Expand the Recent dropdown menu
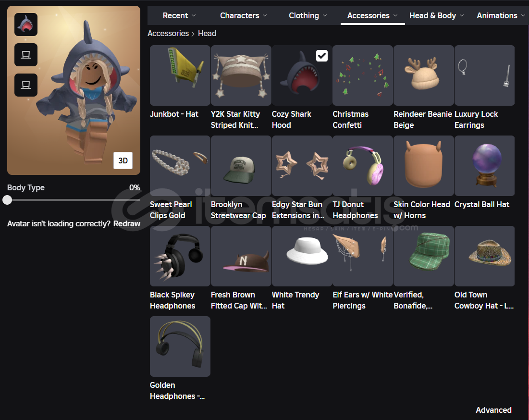Viewport: 529px width, 420px height. pyautogui.click(x=179, y=16)
